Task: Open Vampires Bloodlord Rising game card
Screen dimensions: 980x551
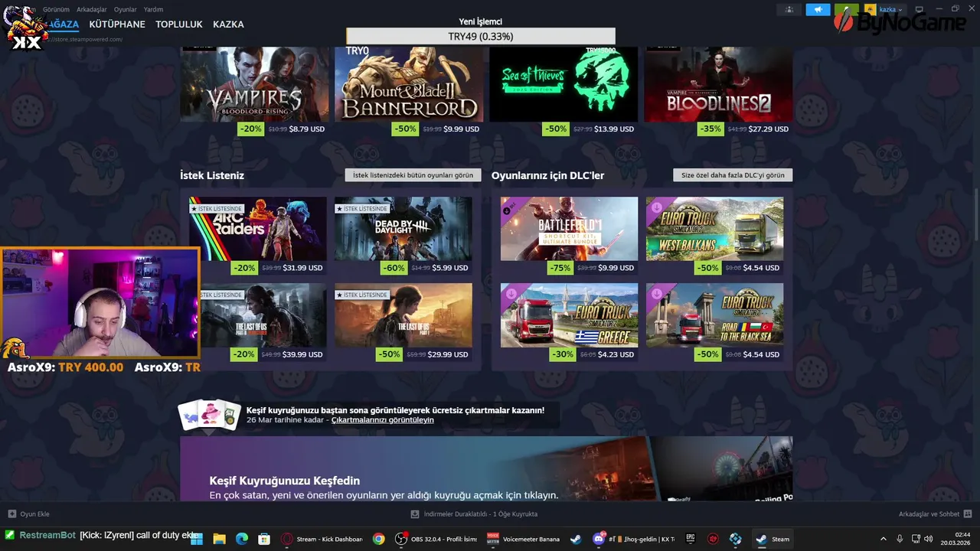Action: coord(254,84)
